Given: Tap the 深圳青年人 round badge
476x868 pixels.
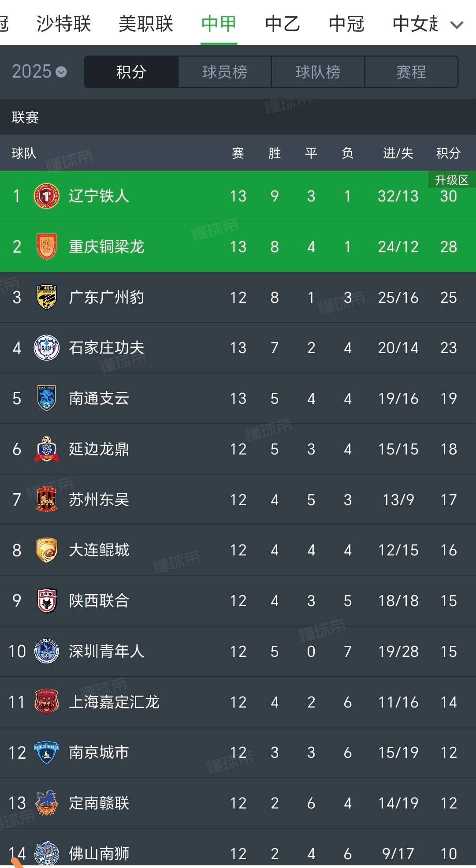Looking at the screenshot, I should click(x=47, y=651).
